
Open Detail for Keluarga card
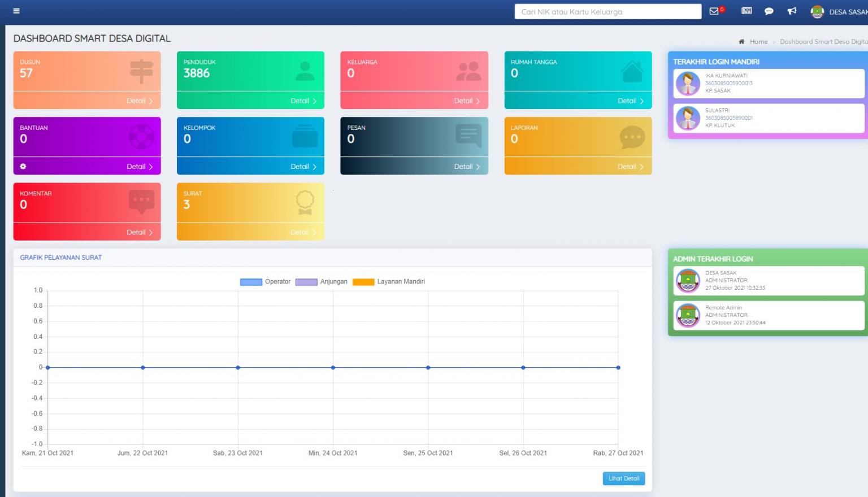click(467, 101)
